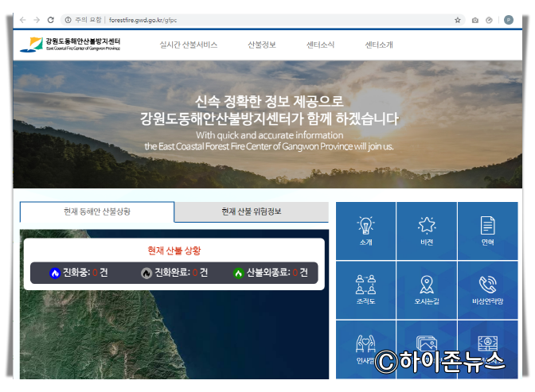Viewport: 535px width, 392px height.
Task: Reload the page with refresh icon
Action: [x=50, y=20]
